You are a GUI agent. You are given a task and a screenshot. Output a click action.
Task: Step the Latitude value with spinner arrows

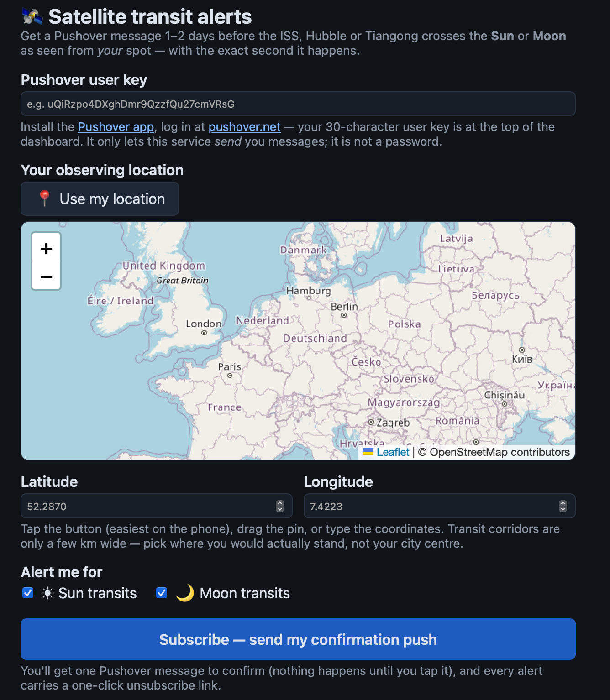click(x=280, y=506)
